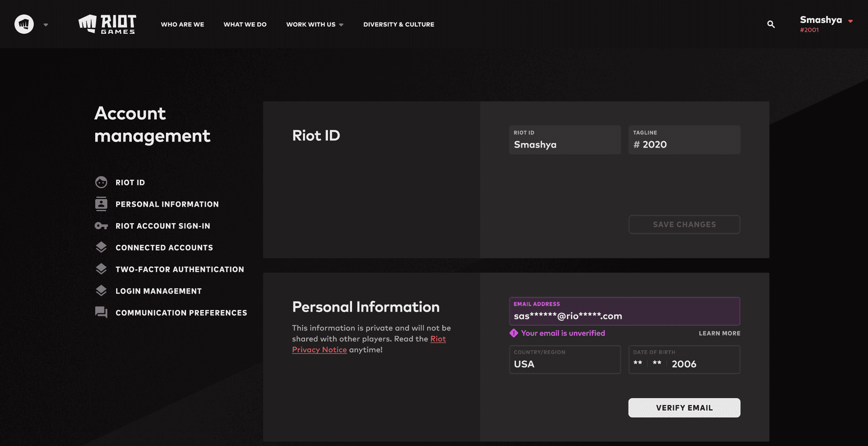Open Communication Preferences section

click(181, 313)
